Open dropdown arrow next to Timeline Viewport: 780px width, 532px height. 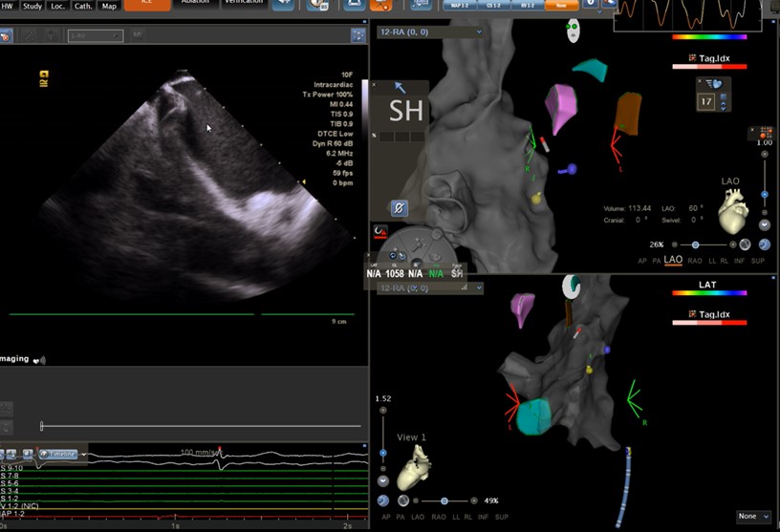click(83, 455)
